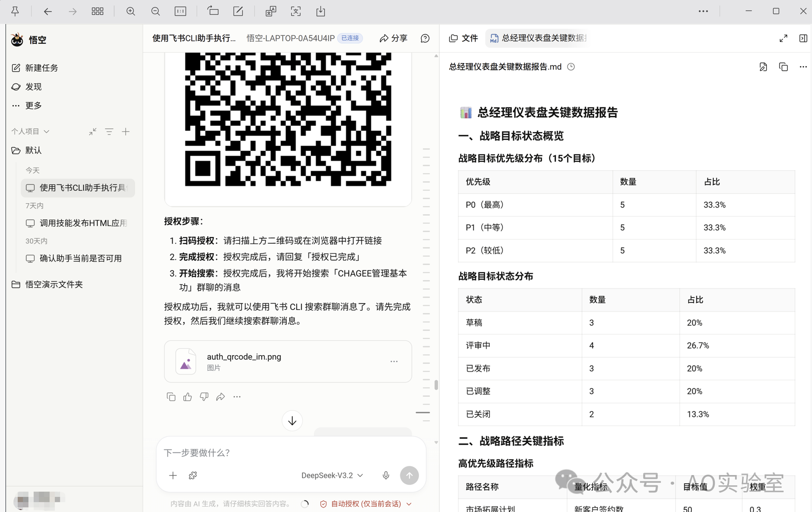Click 已连接 status badge

(x=350, y=38)
